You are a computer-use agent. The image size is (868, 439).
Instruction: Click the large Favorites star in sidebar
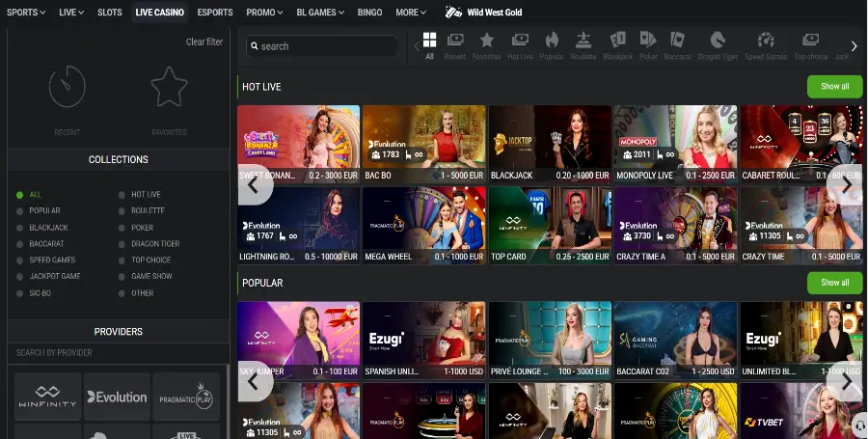point(169,87)
